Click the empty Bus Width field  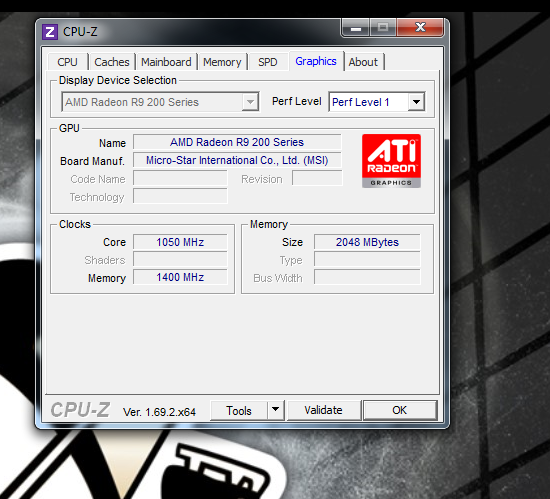tap(367, 277)
